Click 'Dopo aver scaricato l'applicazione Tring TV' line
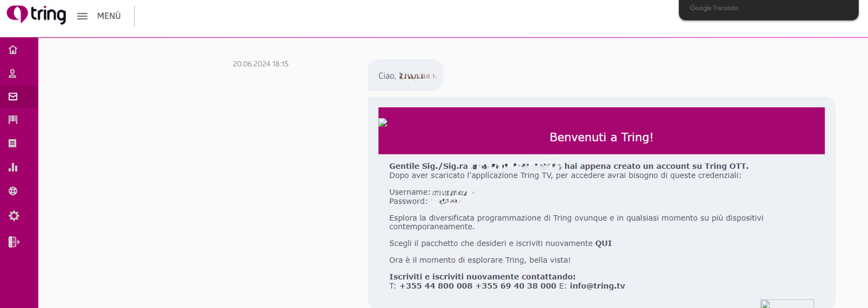868x308 pixels. point(566,176)
